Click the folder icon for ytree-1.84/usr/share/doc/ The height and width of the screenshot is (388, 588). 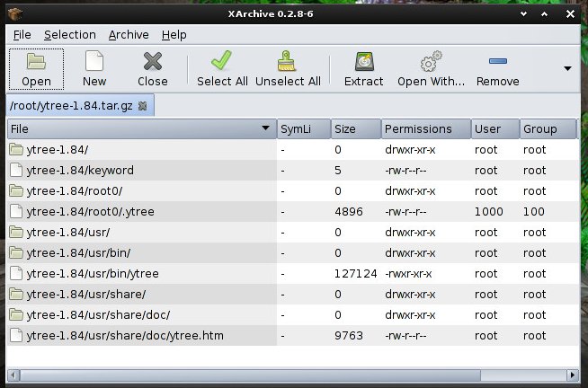coord(16,314)
